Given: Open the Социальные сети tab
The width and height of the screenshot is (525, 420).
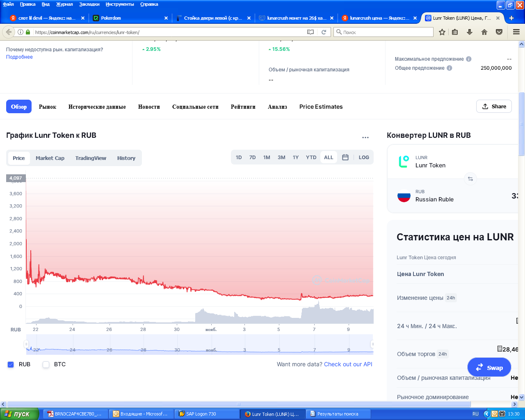Looking at the screenshot, I should tap(195, 107).
